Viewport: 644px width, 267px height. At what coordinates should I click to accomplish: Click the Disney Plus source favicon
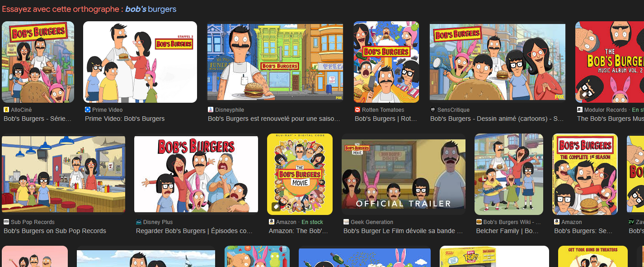[139, 222]
